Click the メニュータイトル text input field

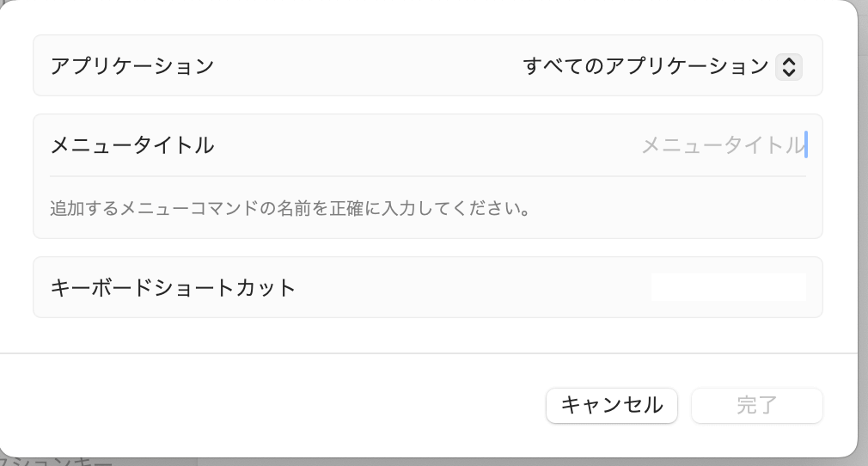point(602,145)
